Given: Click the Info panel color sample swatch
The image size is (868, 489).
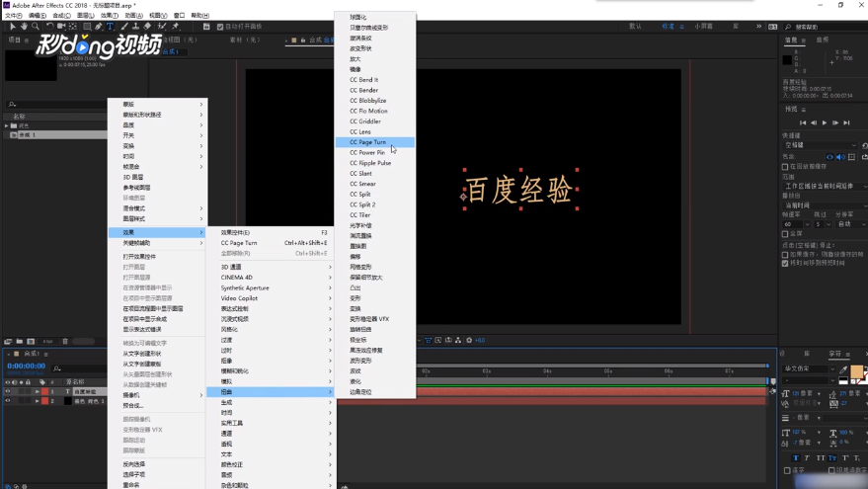Looking at the screenshot, I should click(x=787, y=60).
